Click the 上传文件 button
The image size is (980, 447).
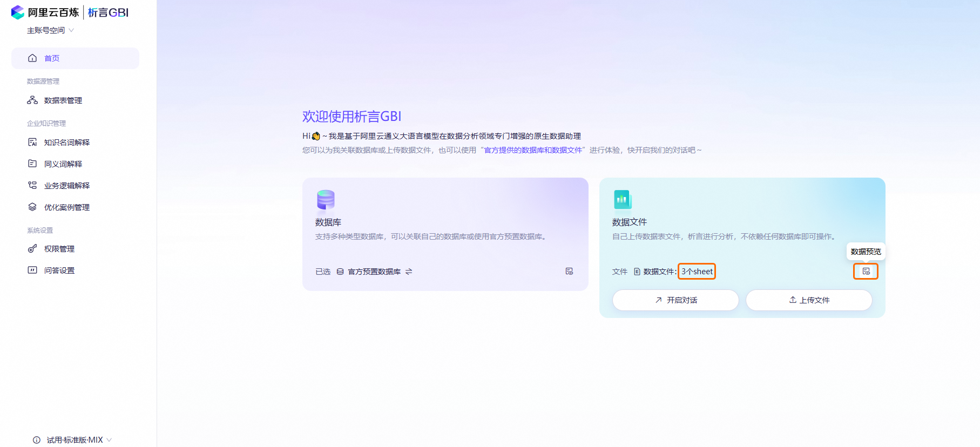coord(809,300)
